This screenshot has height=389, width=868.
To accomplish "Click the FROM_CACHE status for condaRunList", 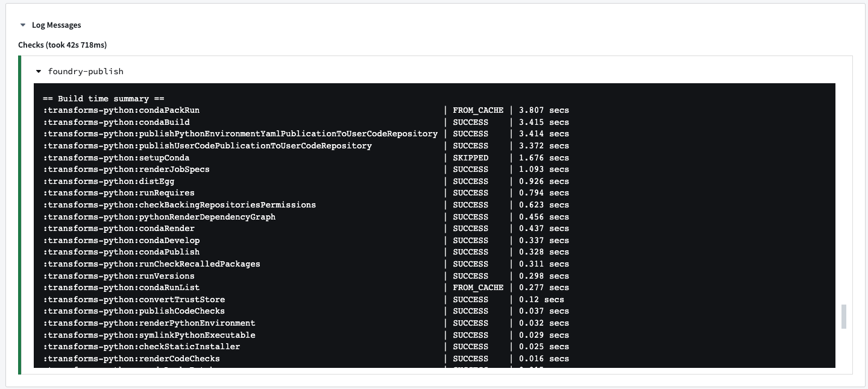I will pos(478,288).
